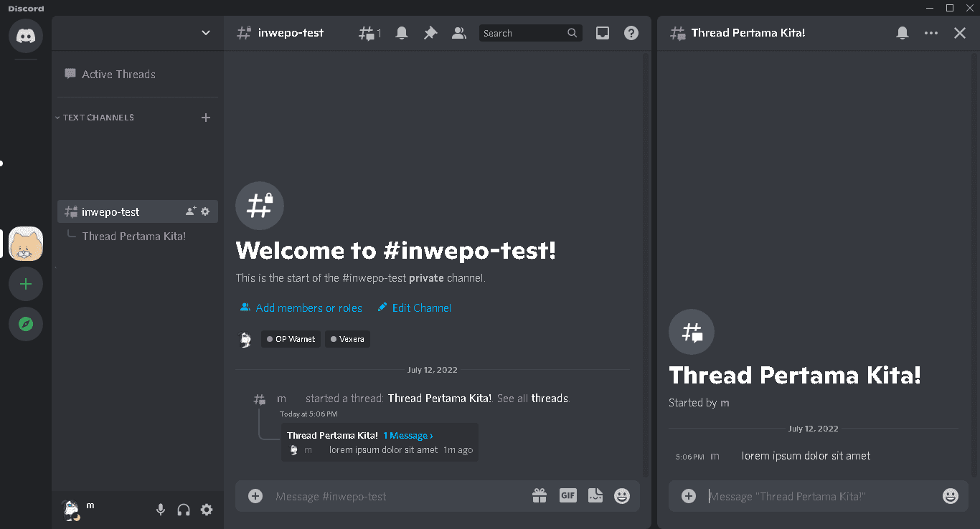Explore public servers compass icon
The height and width of the screenshot is (529, 980).
pos(26,325)
